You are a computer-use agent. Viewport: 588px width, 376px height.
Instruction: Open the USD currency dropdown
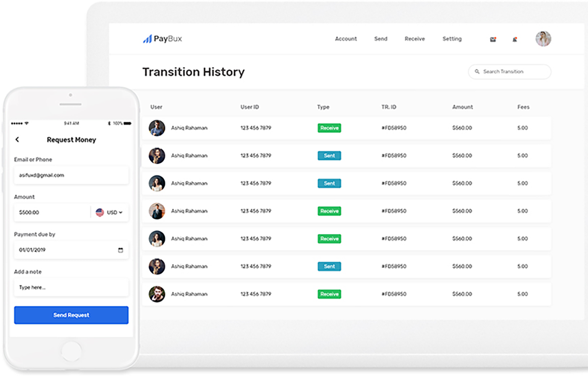coord(115,212)
